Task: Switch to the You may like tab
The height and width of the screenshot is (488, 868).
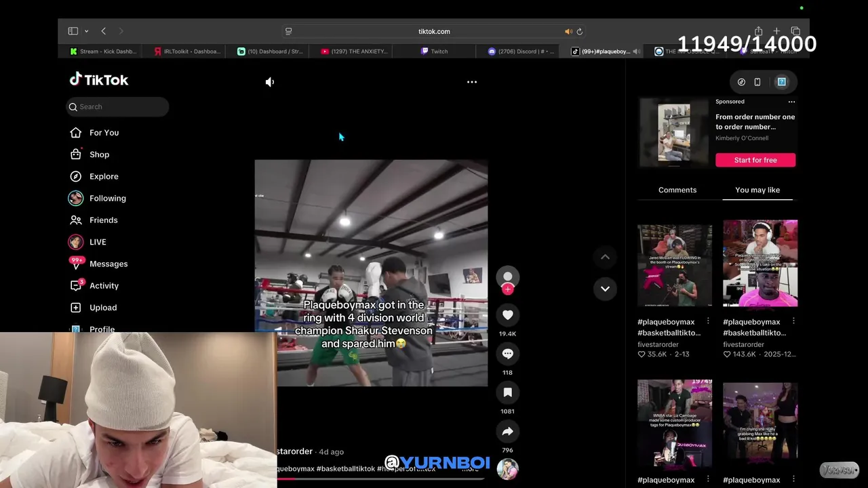Action: coord(757,190)
